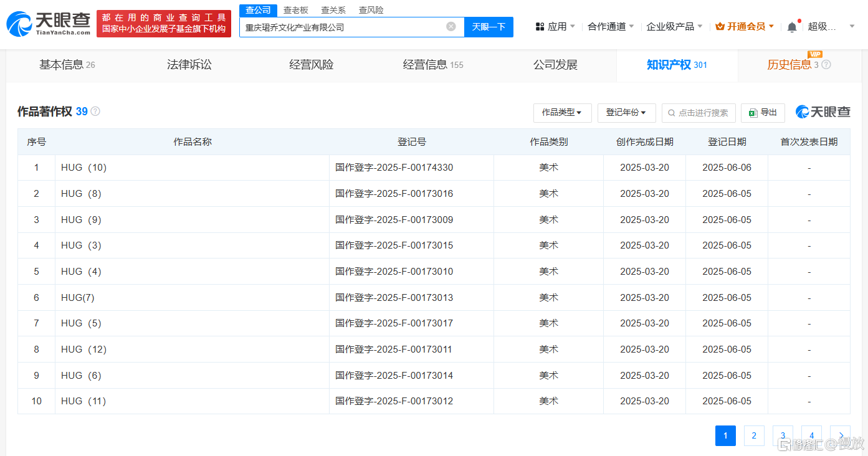The width and height of the screenshot is (868, 456).
Task: Open the 登记年份 filter dropdown
Action: click(x=626, y=113)
